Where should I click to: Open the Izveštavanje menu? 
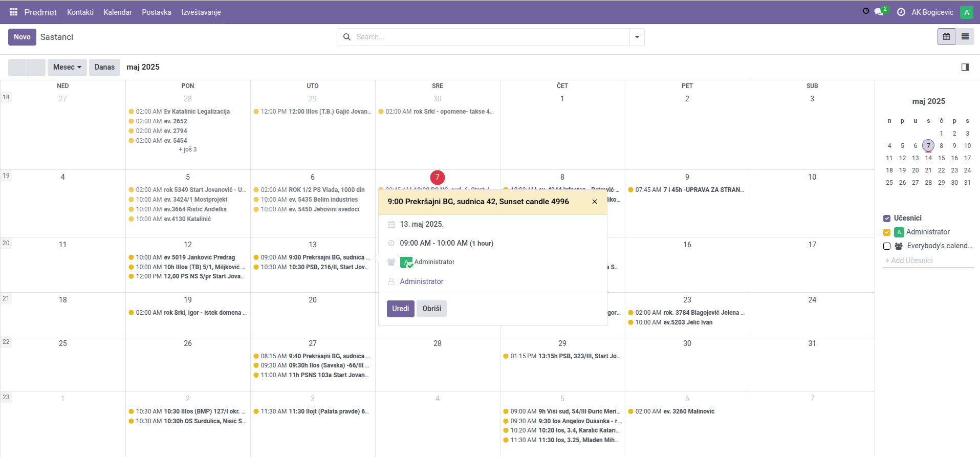[201, 12]
